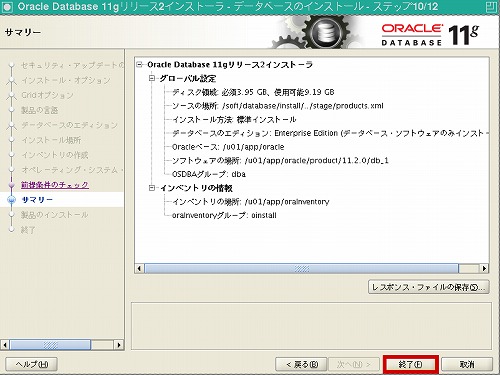Click the sidebar horizontal scrollbar thumb
This screenshot has height=375, width=500.
click(50, 345)
